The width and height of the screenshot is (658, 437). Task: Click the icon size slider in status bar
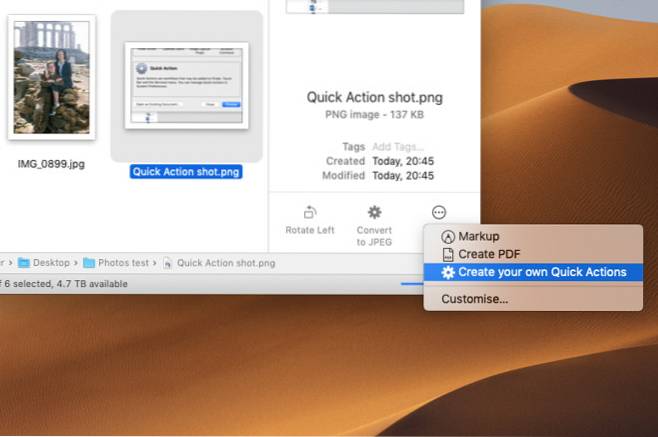coord(410,283)
